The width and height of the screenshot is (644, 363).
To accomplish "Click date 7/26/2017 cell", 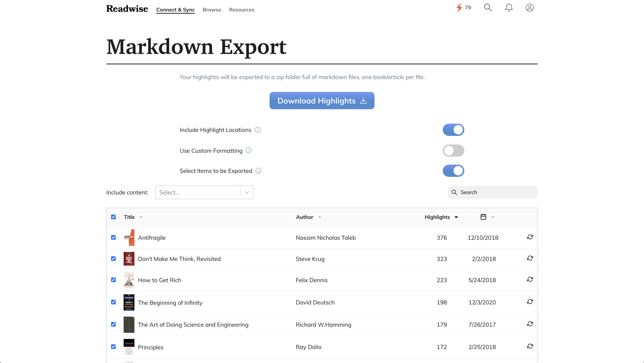I will [482, 325].
